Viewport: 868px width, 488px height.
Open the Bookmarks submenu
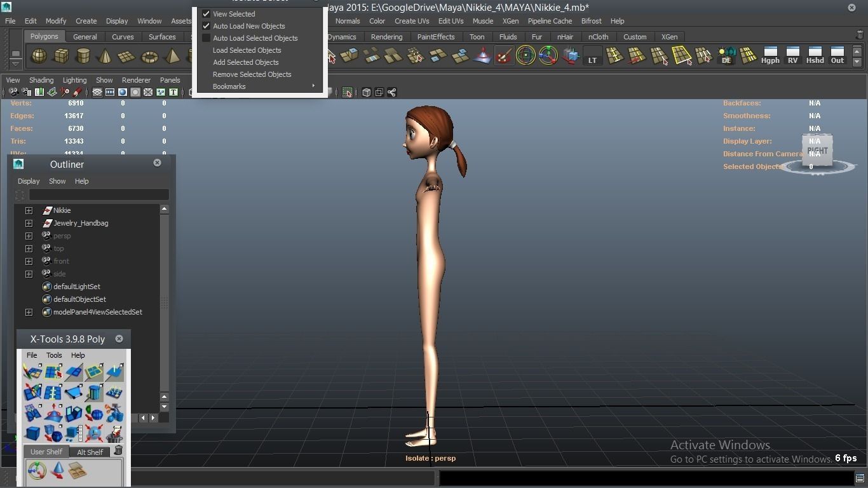coord(260,86)
